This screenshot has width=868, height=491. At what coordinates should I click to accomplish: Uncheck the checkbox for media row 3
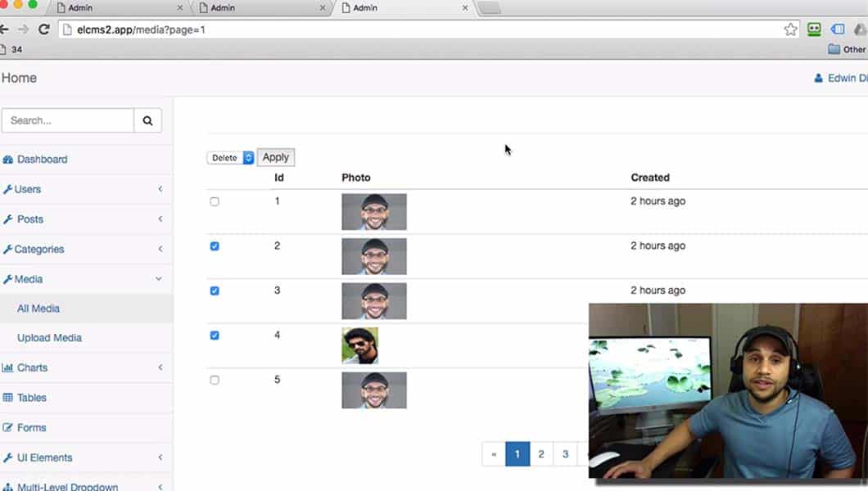pos(215,291)
